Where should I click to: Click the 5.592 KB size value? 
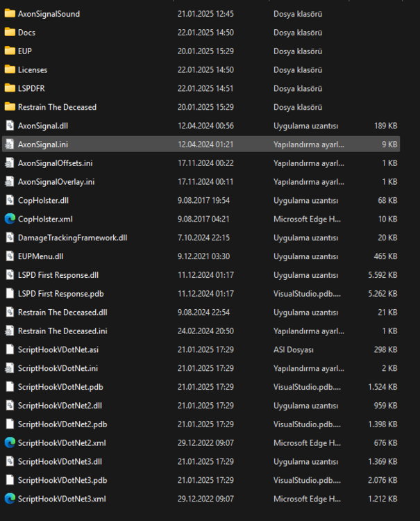coord(383,275)
